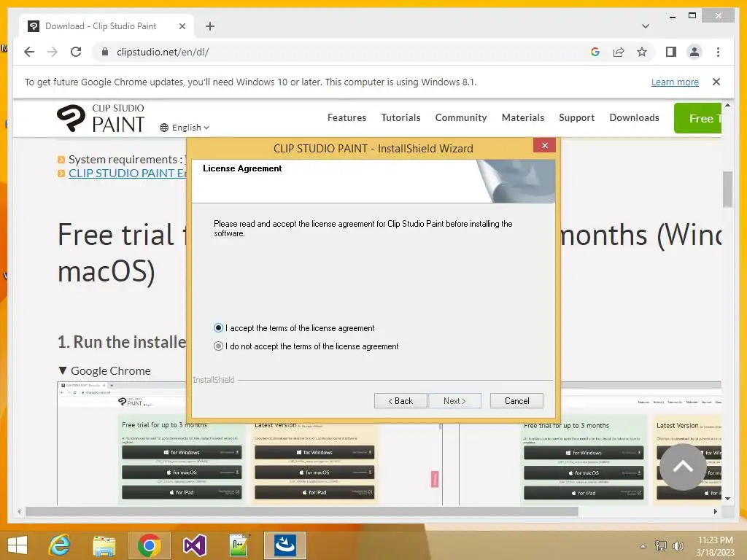Image resolution: width=747 pixels, height=560 pixels.
Task: Click the Google icon in address bar
Action: tap(595, 52)
